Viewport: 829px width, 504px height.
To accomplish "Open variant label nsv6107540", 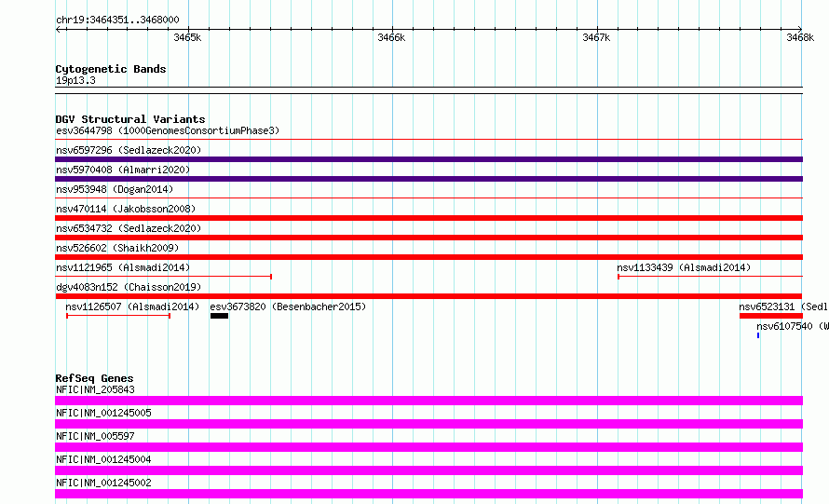I will (x=784, y=326).
